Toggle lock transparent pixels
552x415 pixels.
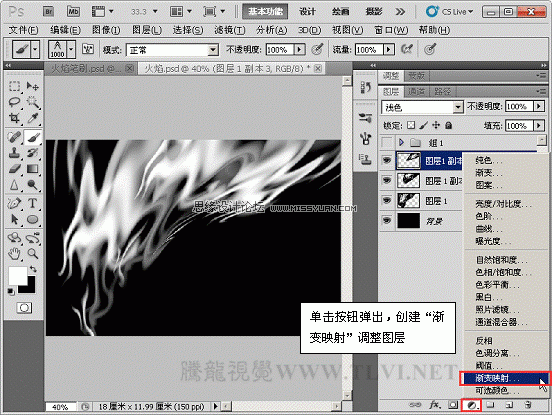tap(411, 125)
